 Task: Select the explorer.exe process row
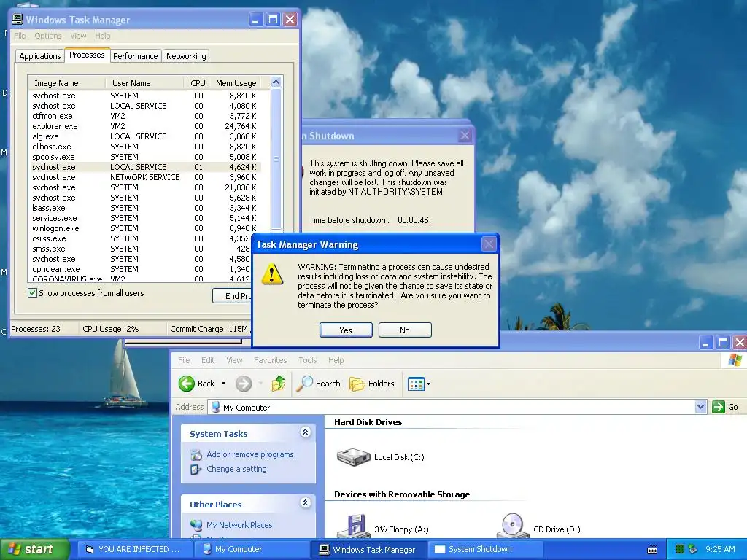coord(145,126)
